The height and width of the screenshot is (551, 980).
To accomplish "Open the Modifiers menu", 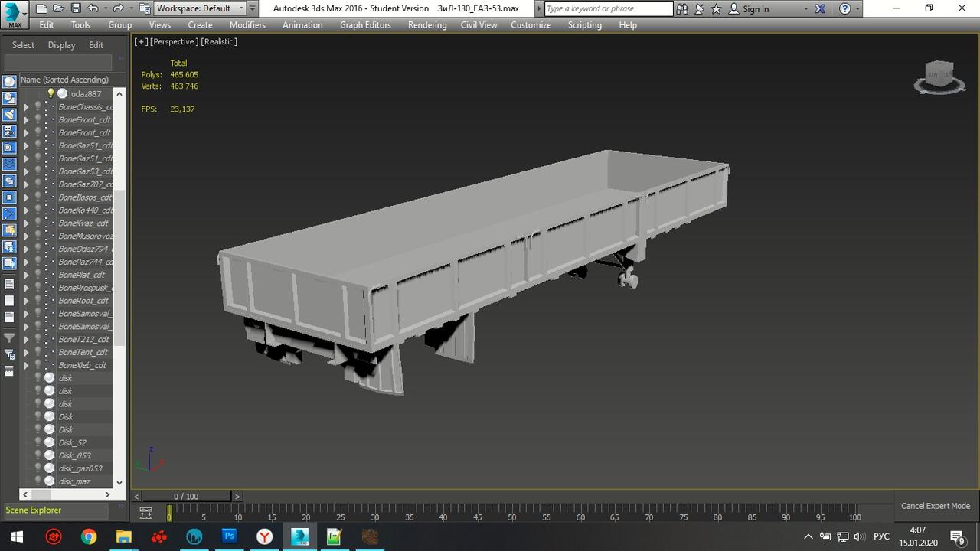I will coord(247,25).
